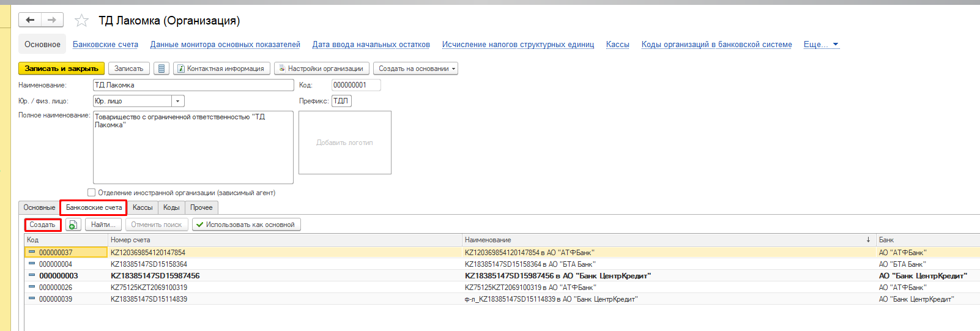Switch to the Кассы tab
The image size is (980, 331).
tap(143, 207)
